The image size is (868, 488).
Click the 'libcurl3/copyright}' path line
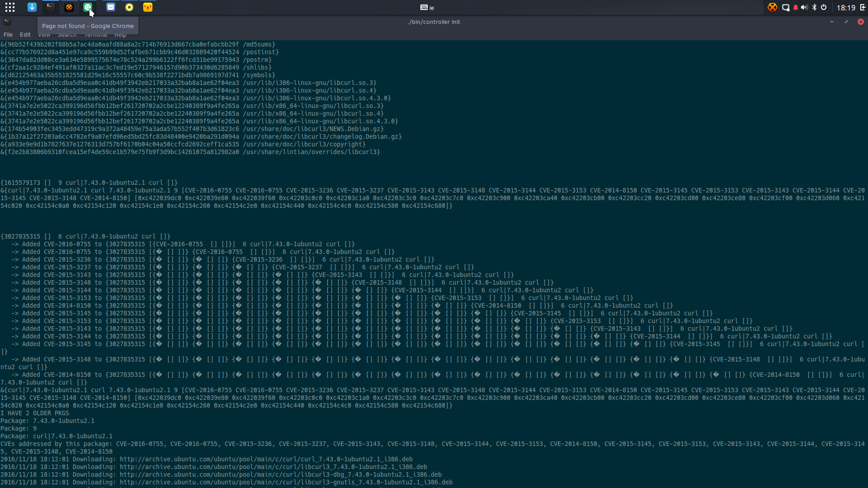pos(183,144)
